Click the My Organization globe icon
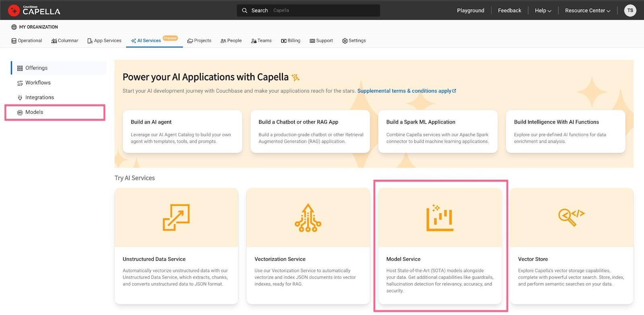The width and height of the screenshot is (644, 315). click(x=14, y=27)
